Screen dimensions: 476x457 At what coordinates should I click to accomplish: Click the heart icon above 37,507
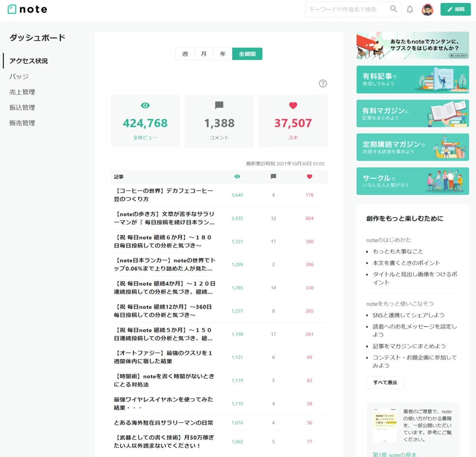[x=293, y=106]
